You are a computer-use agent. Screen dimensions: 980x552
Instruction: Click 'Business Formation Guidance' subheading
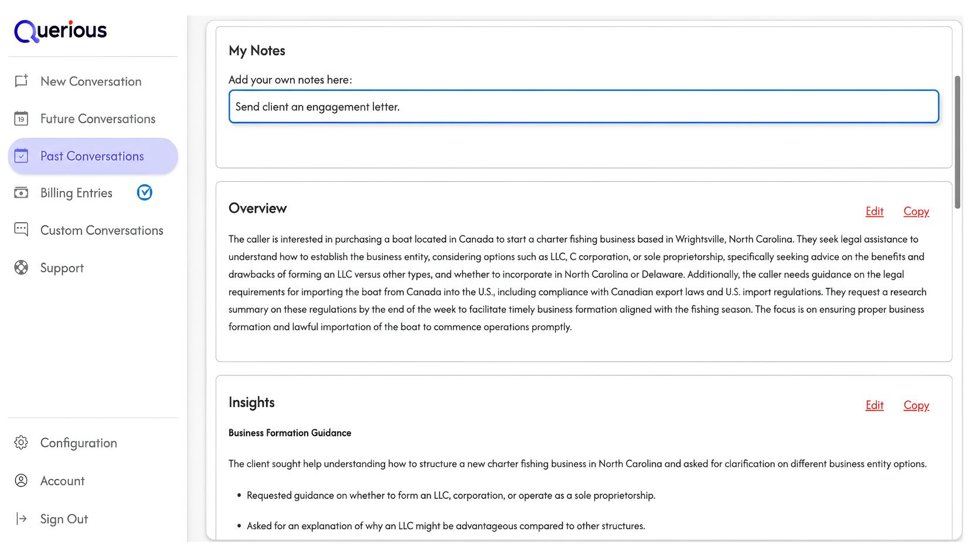pos(290,433)
